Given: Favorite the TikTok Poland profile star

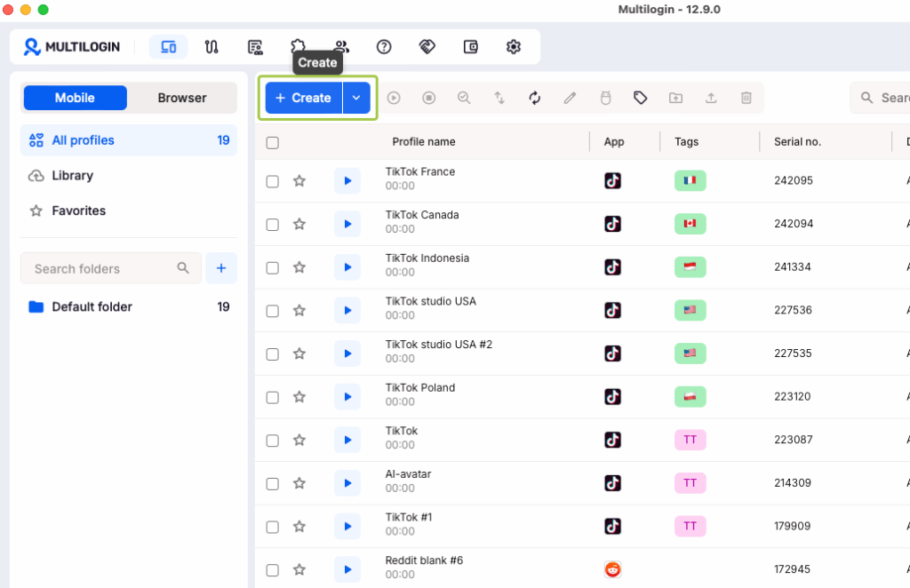Looking at the screenshot, I should [299, 397].
